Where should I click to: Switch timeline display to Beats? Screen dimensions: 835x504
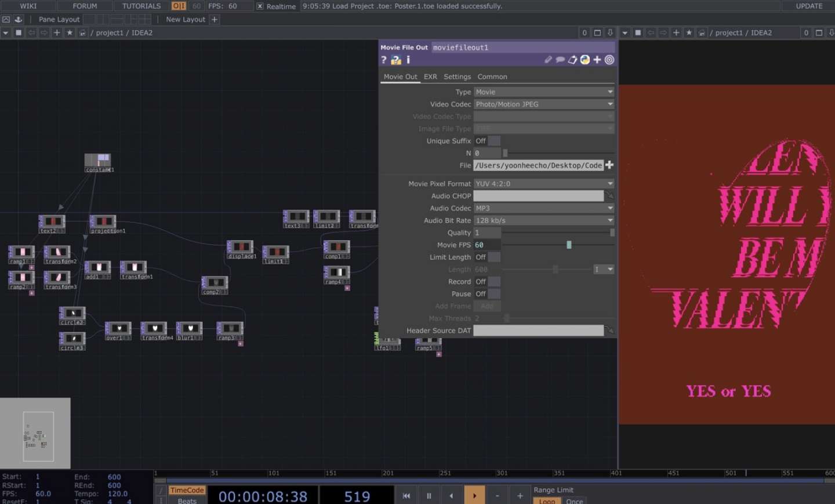coord(187,501)
